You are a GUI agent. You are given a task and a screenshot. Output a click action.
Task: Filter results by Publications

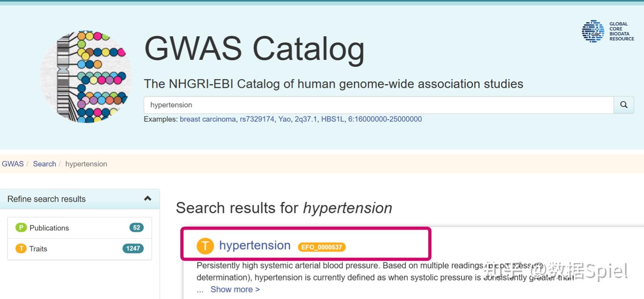tap(80, 228)
